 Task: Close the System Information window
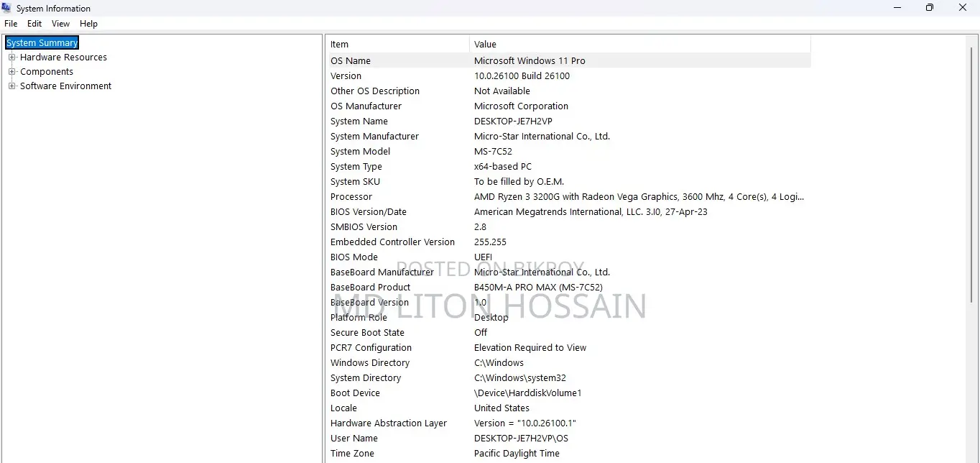(963, 8)
